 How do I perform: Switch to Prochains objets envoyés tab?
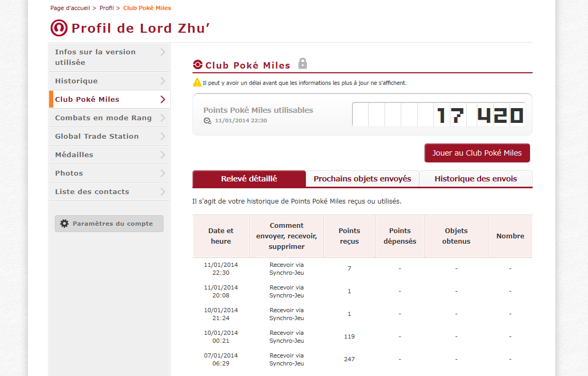362,179
